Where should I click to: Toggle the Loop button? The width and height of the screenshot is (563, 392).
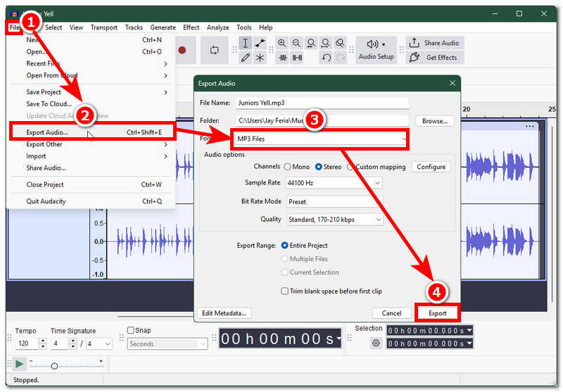(215, 50)
